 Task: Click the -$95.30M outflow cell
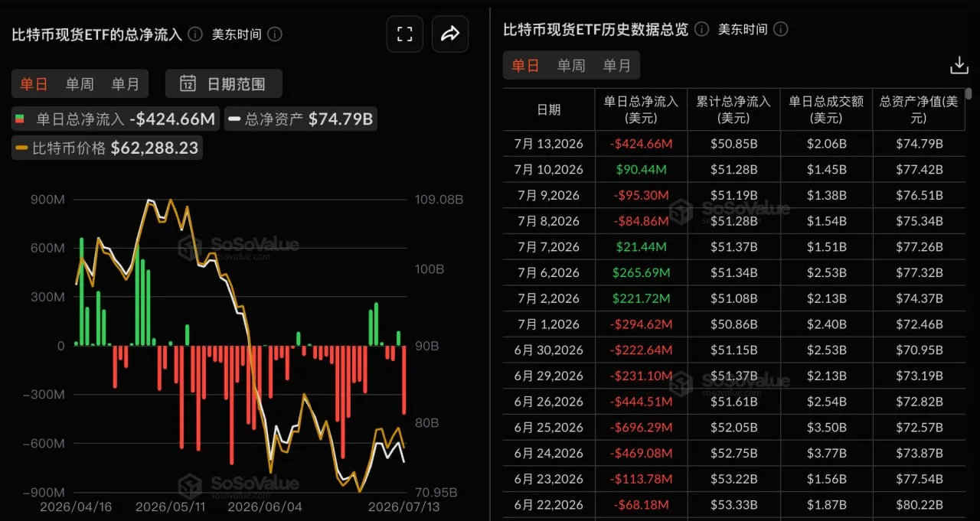point(641,195)
